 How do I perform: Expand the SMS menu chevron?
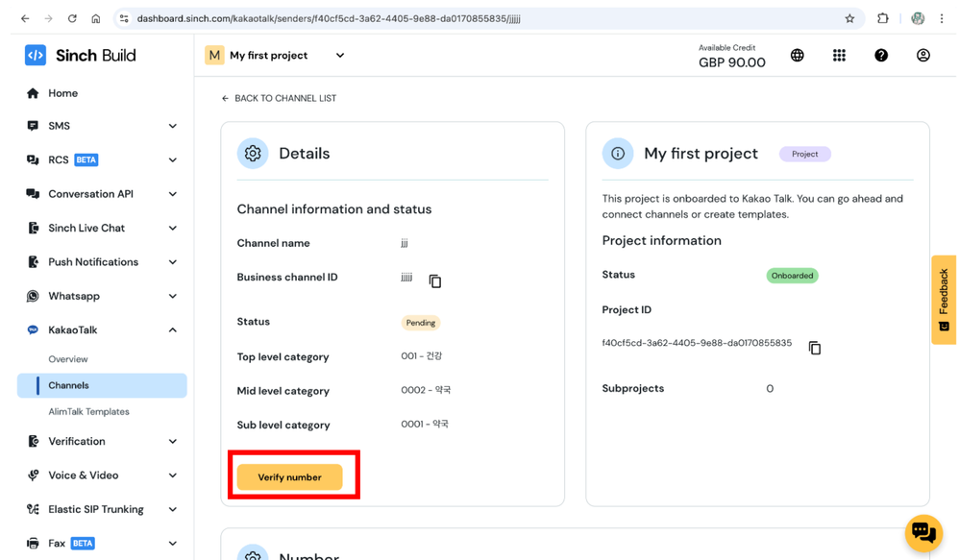(173, 126)
